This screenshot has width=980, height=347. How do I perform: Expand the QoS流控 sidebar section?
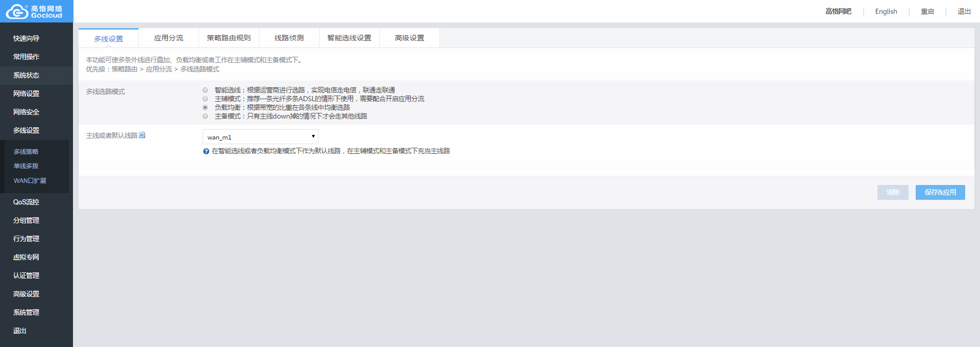(x=27, y=202)
